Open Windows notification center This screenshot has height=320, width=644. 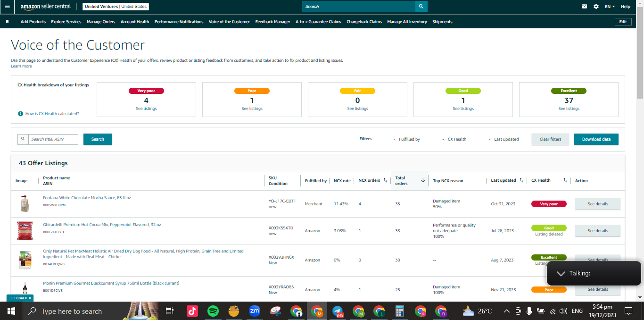(x=628, y=311)
